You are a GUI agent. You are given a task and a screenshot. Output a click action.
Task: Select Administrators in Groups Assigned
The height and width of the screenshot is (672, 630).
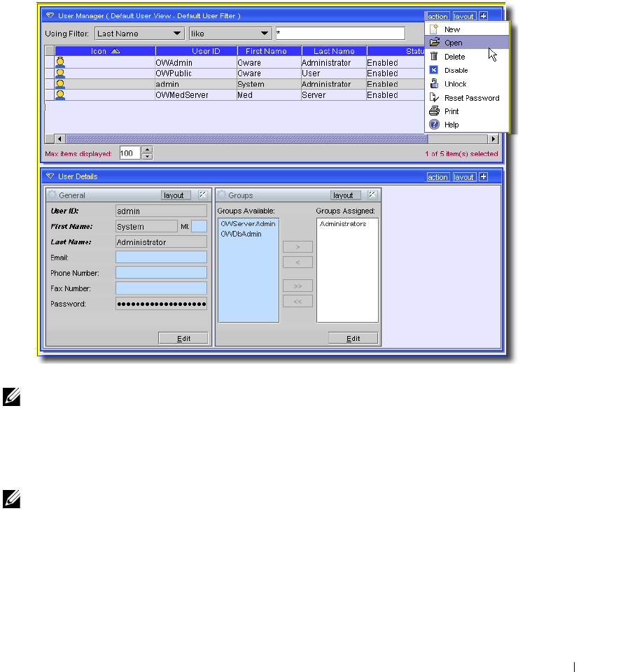click(343, 224)
